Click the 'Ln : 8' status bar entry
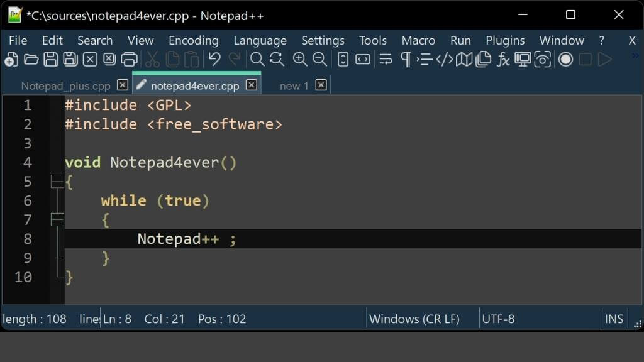This screenshot has width=644, height=362. (x=117, y=319)
